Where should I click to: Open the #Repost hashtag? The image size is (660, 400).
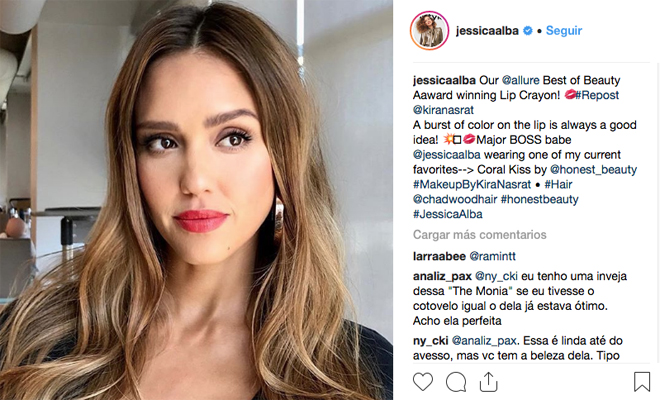[597, 95]
